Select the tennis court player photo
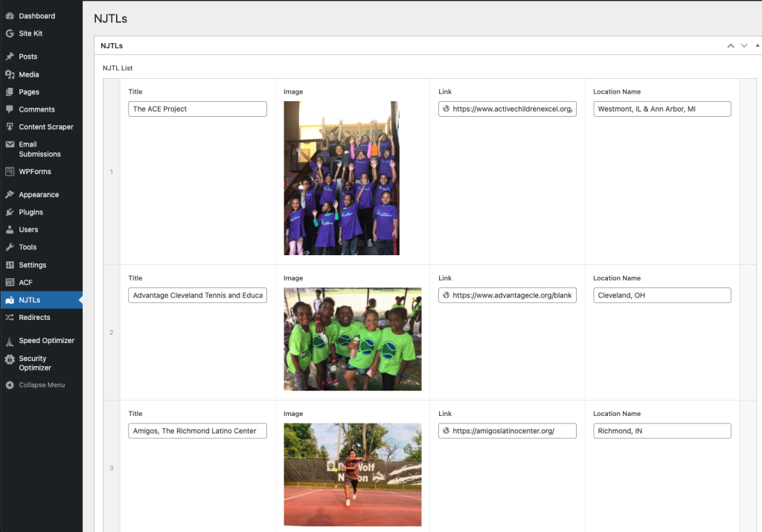The image size is (762, 532). pos(353,474)
